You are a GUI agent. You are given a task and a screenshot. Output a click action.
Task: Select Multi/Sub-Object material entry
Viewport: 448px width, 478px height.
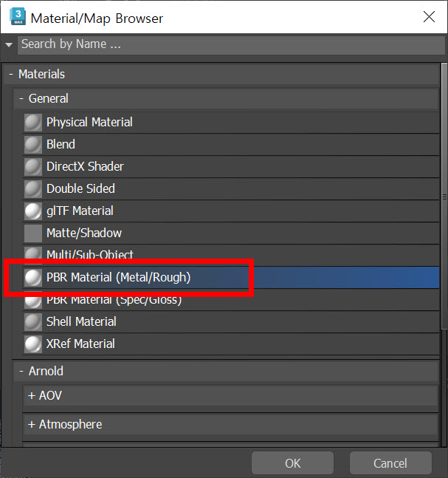click(230, 255)
